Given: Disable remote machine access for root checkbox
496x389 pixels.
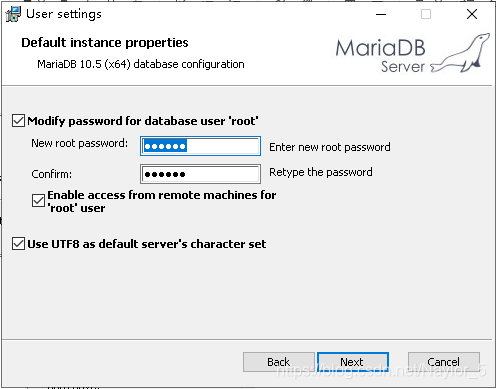Looking at the screenshot, I should (x=38, y=201).
